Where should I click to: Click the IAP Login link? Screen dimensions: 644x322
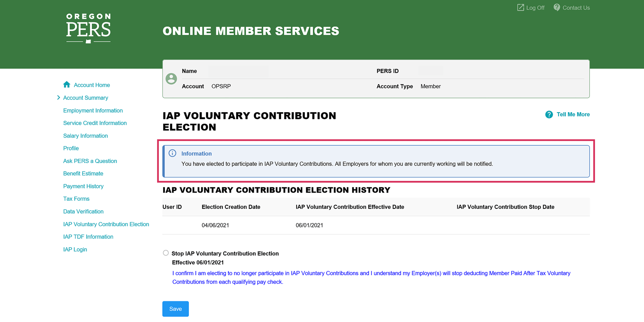[x=75, y=249]
